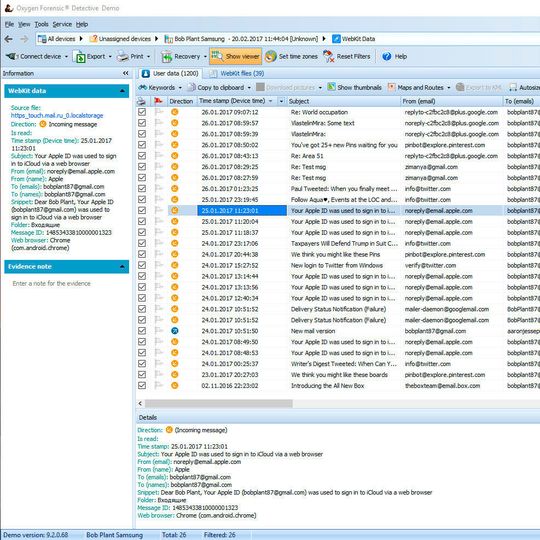Toggle checkbox for Re: Area 51 row
The image size is (540, 540).
142,156
